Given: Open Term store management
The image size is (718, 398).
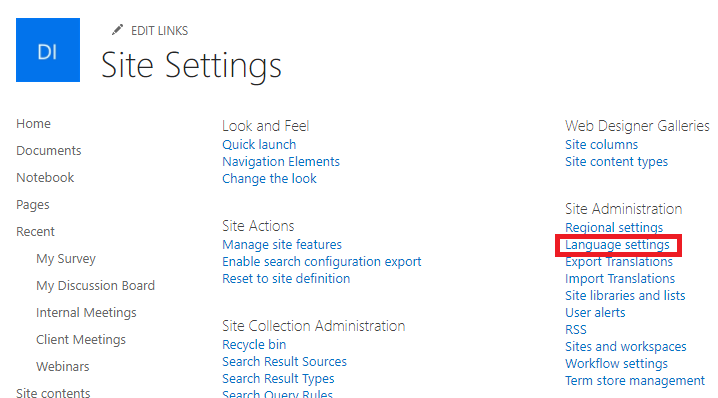Looking at the screenshot, I should click(635, 381).
